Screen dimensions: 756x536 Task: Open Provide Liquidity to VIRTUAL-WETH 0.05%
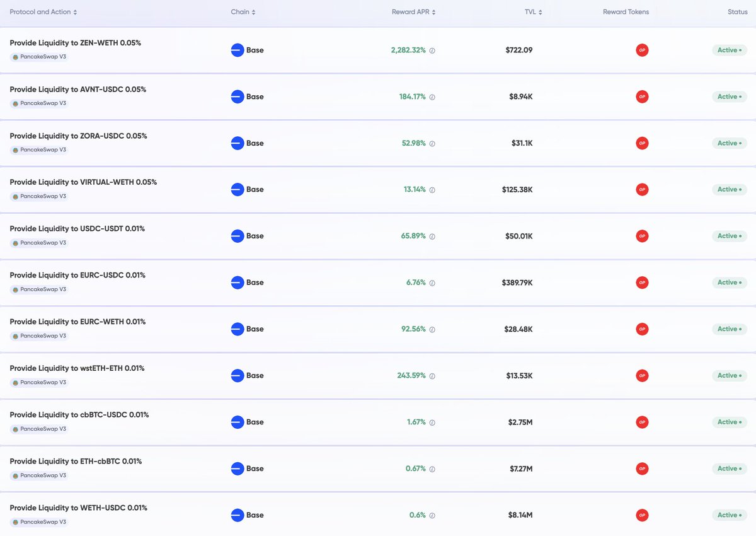pyautogui.click(x=83, y=182)
